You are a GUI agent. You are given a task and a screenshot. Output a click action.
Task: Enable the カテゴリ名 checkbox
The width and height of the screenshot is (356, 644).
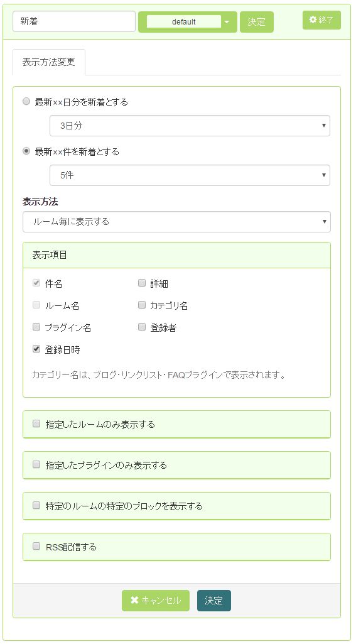coord(142,305)
